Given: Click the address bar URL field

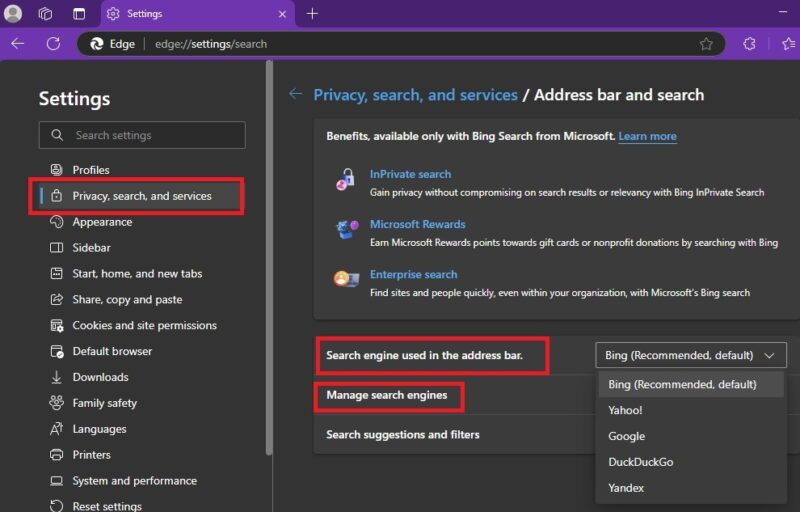Looking at the screenshot, I should (401, 44).
